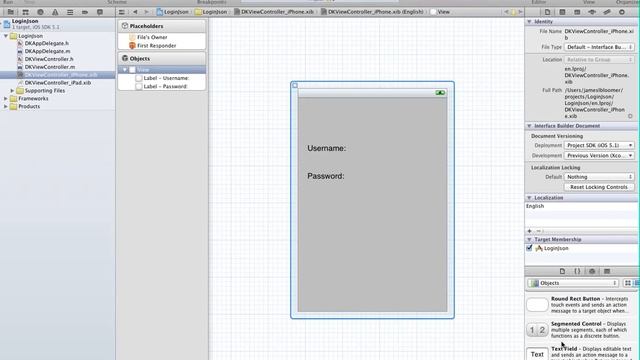Open the Localization Locking Default dropdown
This screenshot has width=640, height=360.
coord(599,177)
